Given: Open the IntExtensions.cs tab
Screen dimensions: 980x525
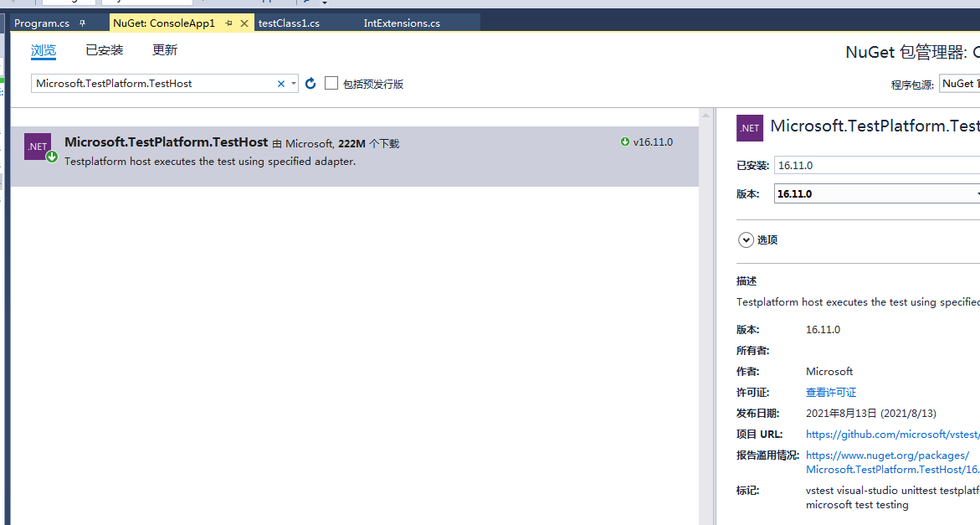Looking at the screenshot, I should tap(402, 23).
